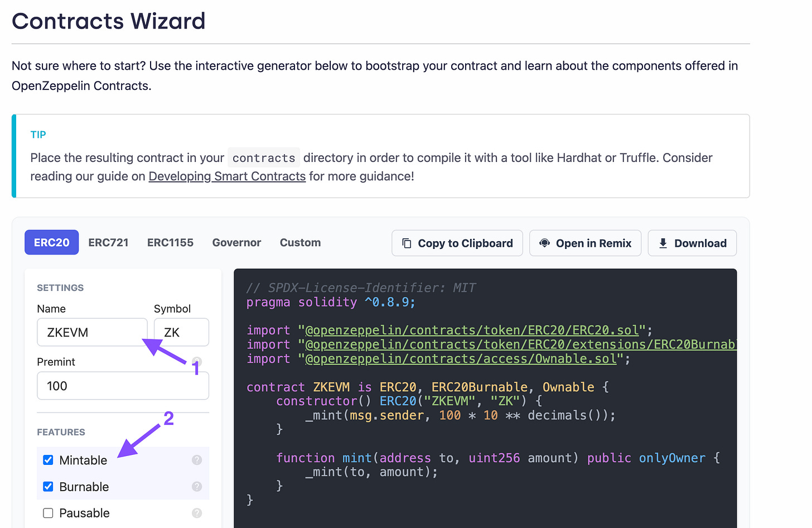Screen dimensions: 812x528
Task: Click the Copy to Clipboard button
Action: [457, 243]
